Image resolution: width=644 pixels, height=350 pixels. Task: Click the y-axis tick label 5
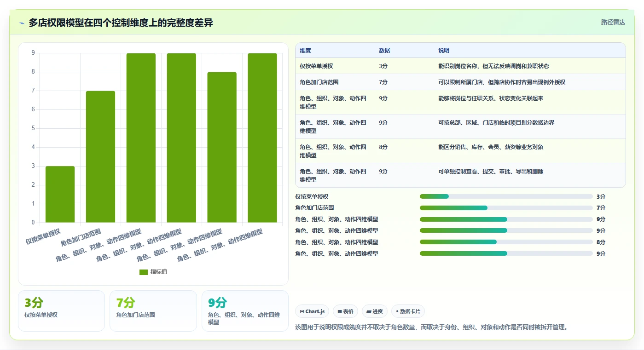pyautogui.click(x=33, y=128)
